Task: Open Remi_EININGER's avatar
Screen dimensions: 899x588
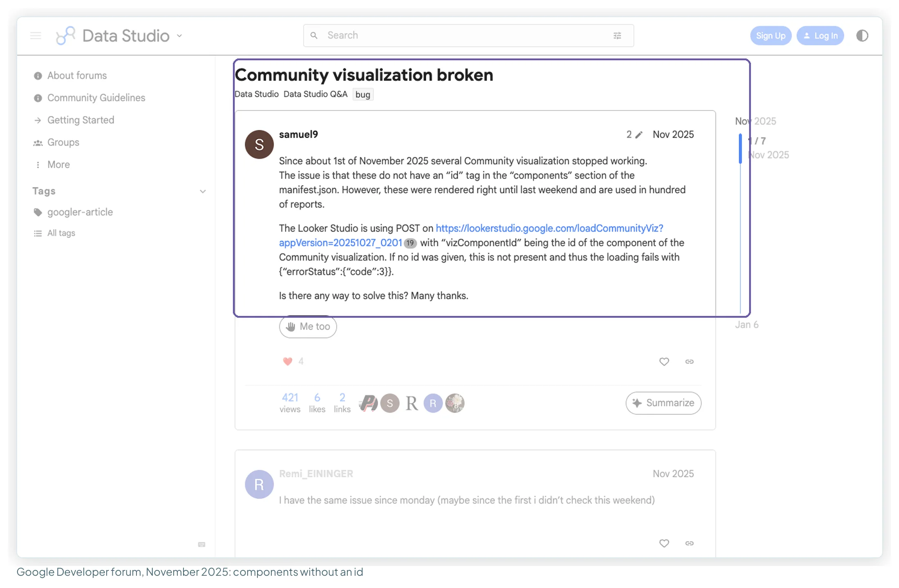Action: point(259,484)
